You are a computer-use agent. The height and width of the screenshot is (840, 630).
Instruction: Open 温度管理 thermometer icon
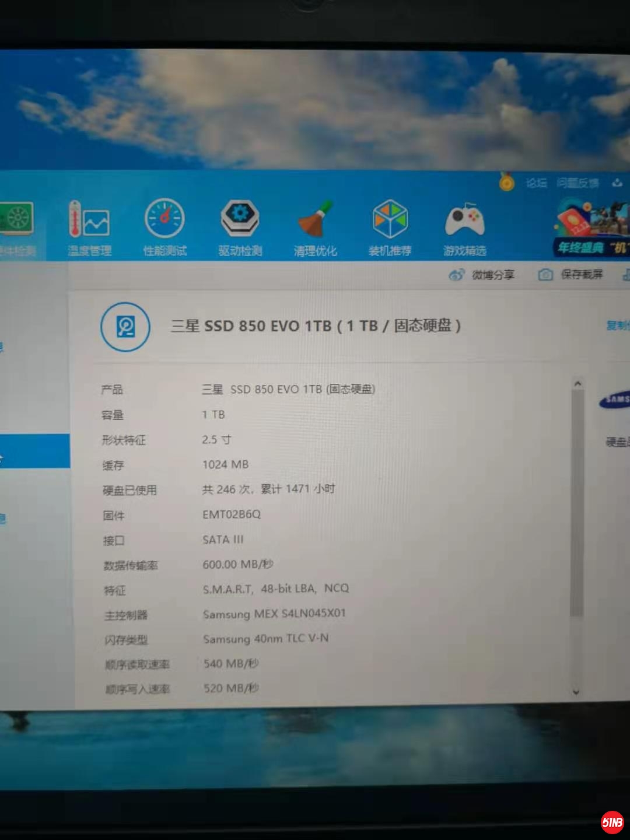(89, 222)
